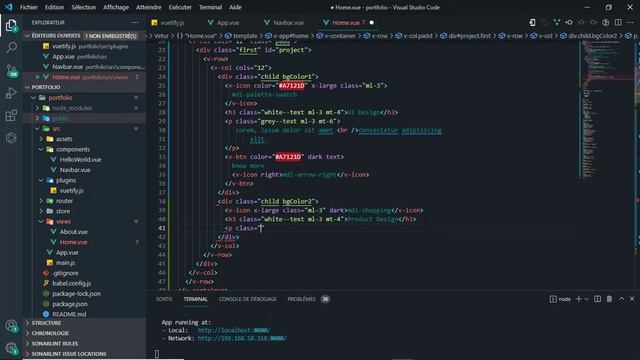Kill the terminal with trash icon
Image resolution: width=640 pixels, height=360 pixels.
tap(609, 299)
